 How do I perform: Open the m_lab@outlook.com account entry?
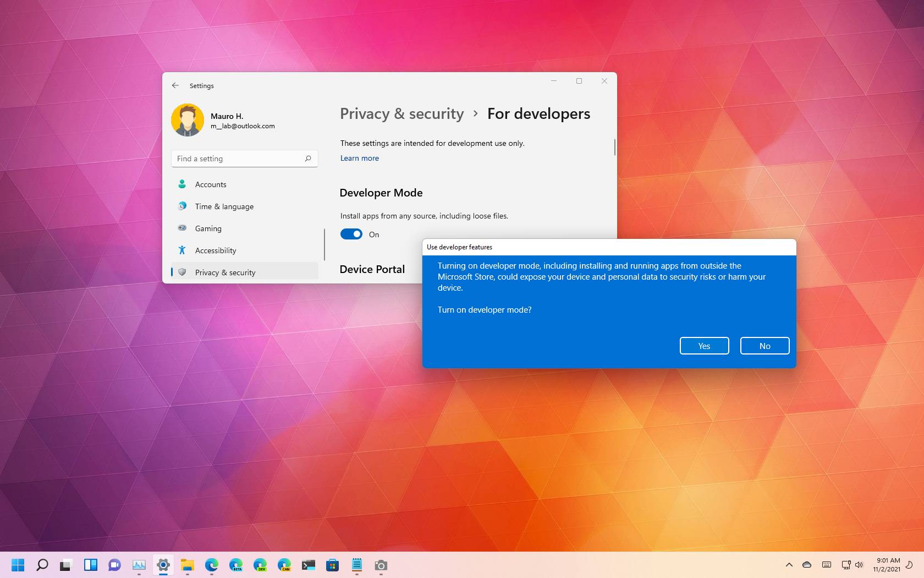(243, 126)
